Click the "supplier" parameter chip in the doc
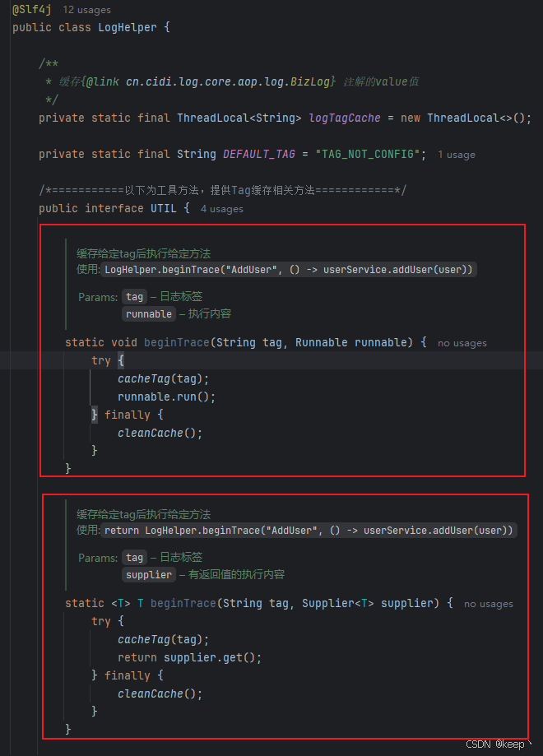This screenshot has height=756, width=543. (x=149, y=575)
